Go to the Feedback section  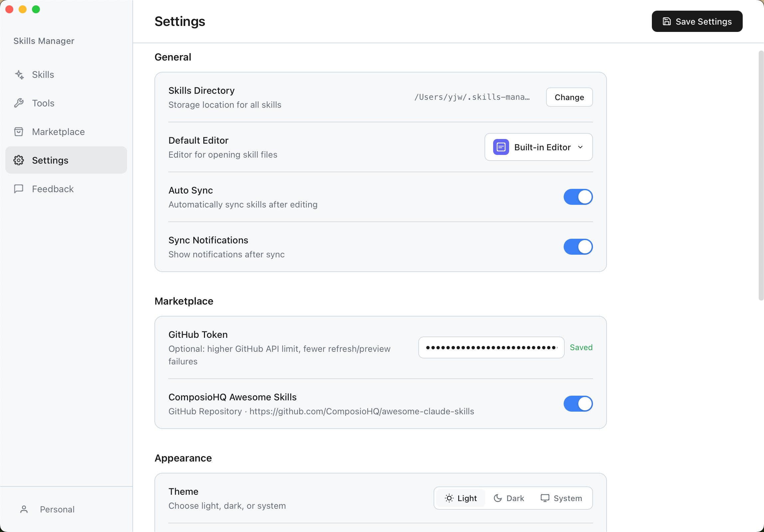(x=53, y=189)
